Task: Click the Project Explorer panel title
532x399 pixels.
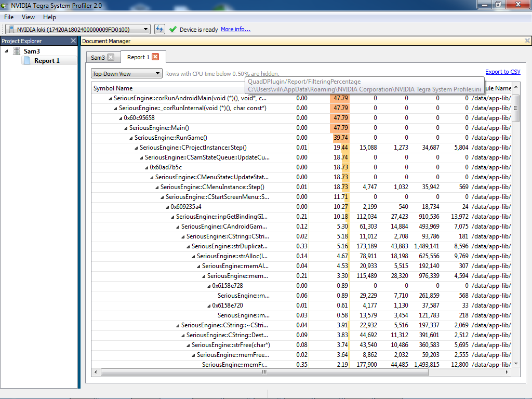Action: point(22,41)
